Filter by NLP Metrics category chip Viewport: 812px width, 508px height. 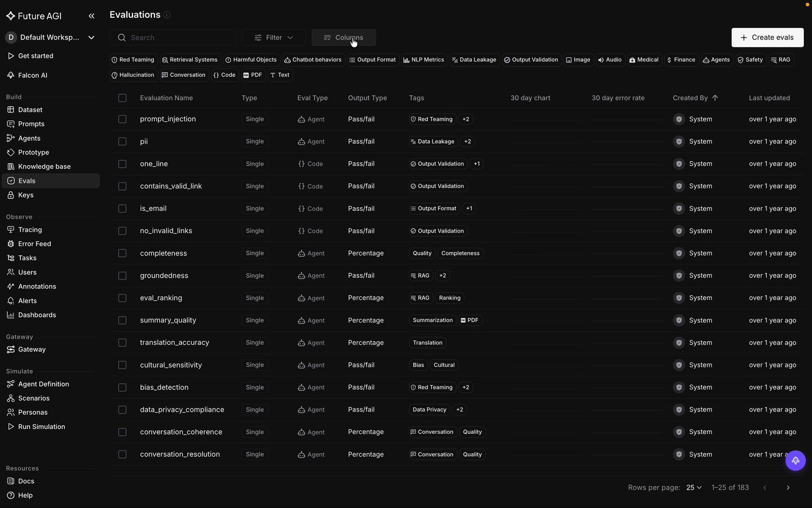pyautogui.click(x=424, y=60)
